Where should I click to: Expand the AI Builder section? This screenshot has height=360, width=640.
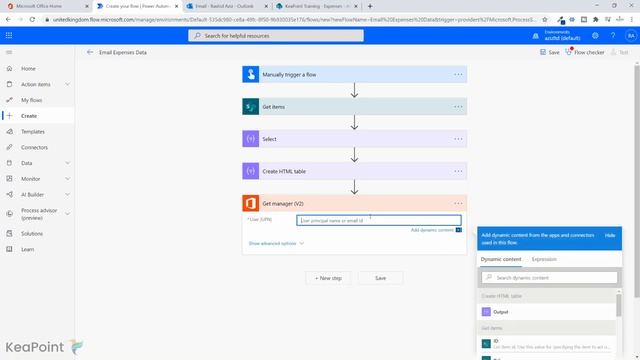[x=67, y=195]
